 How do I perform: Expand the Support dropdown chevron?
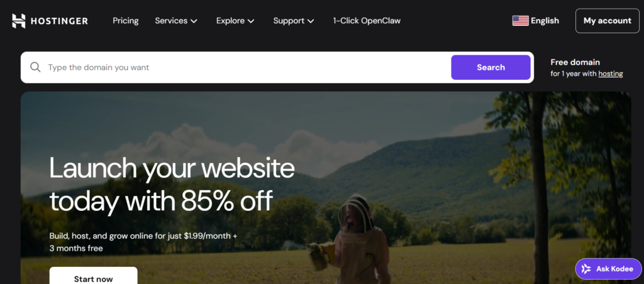coord(311,21)
